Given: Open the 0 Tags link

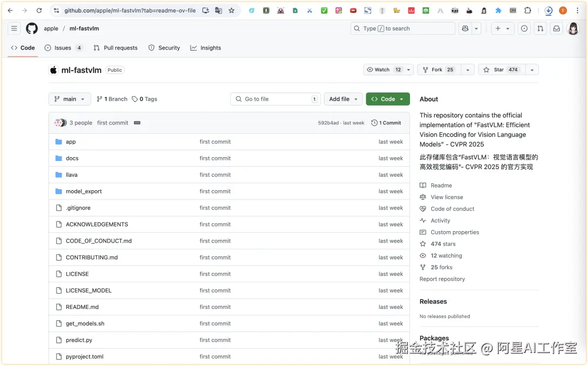Looking at the screenshot, I should (x=144, y=100).
